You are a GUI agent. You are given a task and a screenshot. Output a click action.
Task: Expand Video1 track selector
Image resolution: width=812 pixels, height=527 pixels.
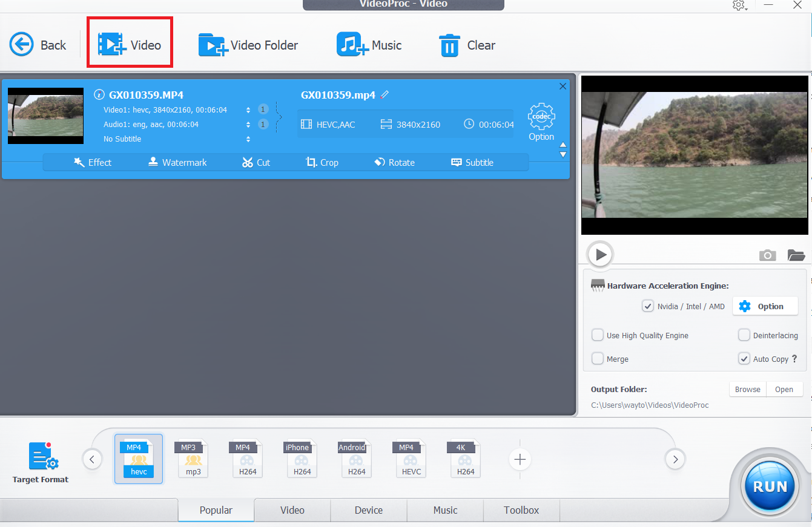click(248, 110)
